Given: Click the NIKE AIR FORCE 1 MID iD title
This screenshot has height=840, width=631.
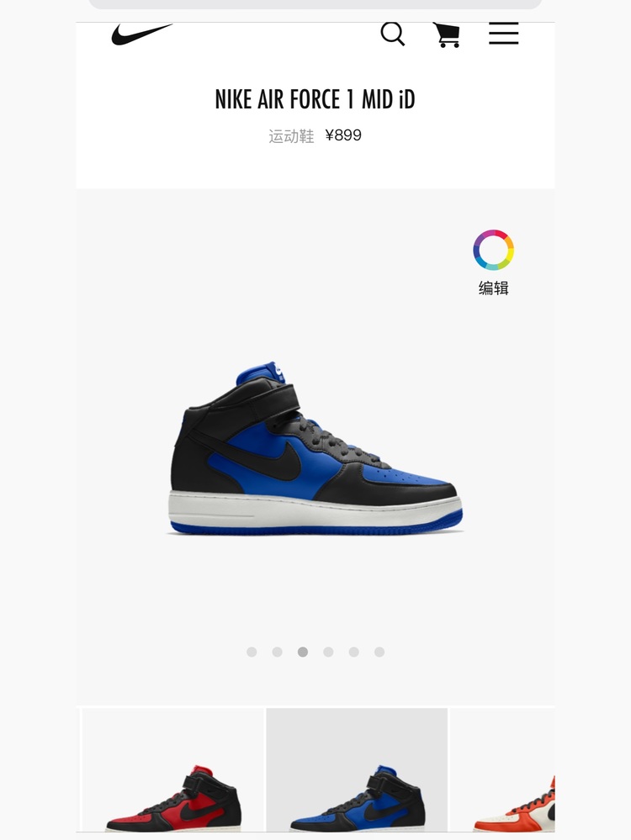Looking at the screenshot, I should point(315,99).
